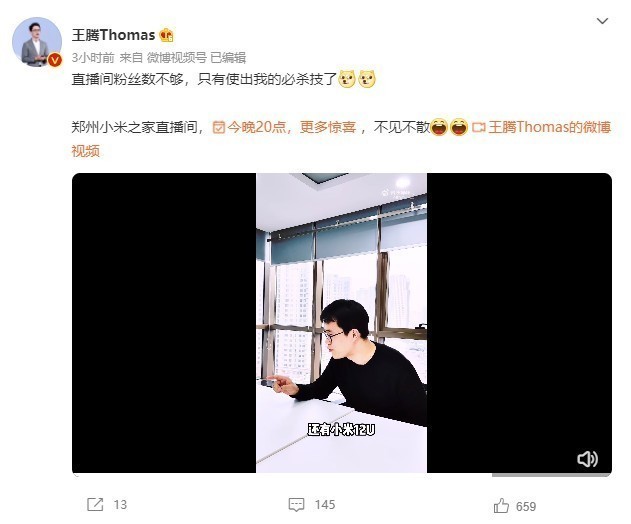Play the video thumbnail

point(342,323)
